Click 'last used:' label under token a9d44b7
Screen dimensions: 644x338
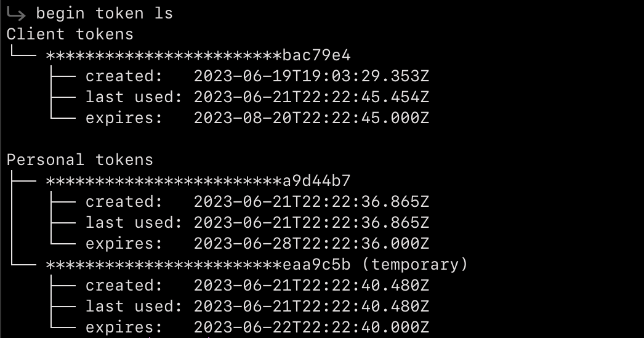click(x=134, y=223)
